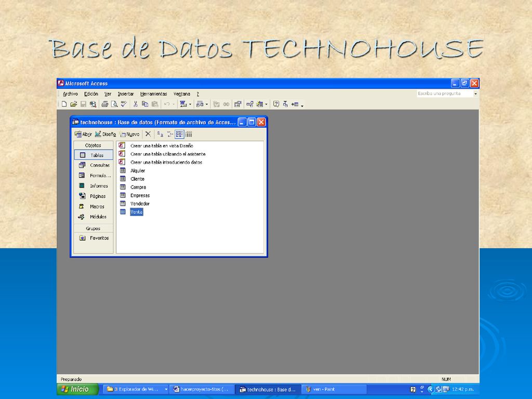This screenshot has height=399, width=532.
Task: Click the Microsoft Access Help question icon
Action: [276, 104]
